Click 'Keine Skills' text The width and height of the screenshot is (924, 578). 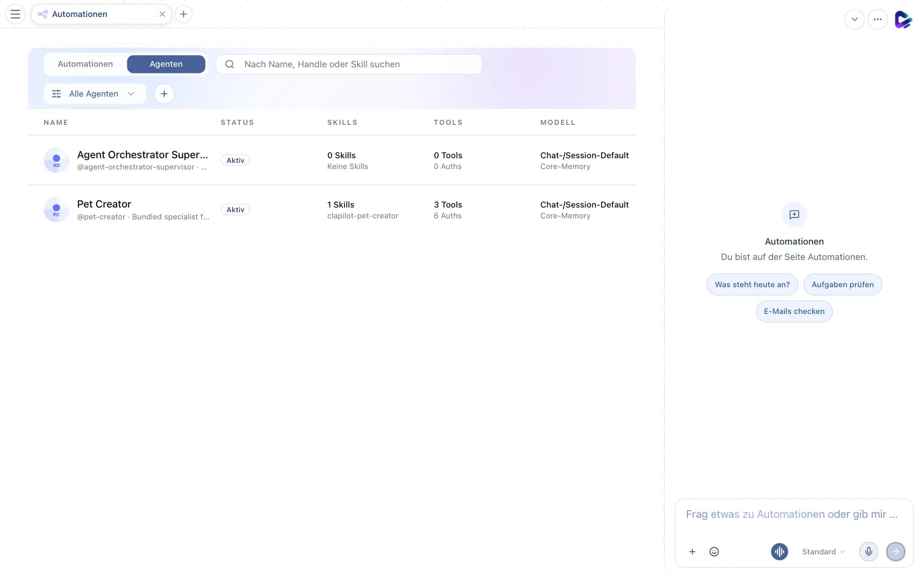pyautogui.click(x=348, y=166)
